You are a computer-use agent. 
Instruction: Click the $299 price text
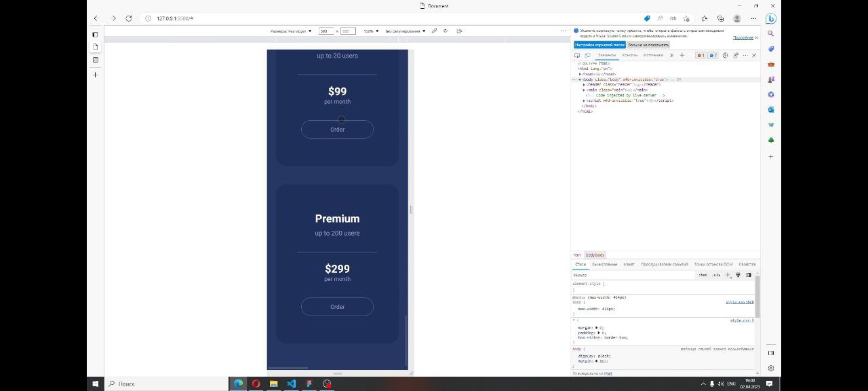pyautogui.click(x=337, y=269)
